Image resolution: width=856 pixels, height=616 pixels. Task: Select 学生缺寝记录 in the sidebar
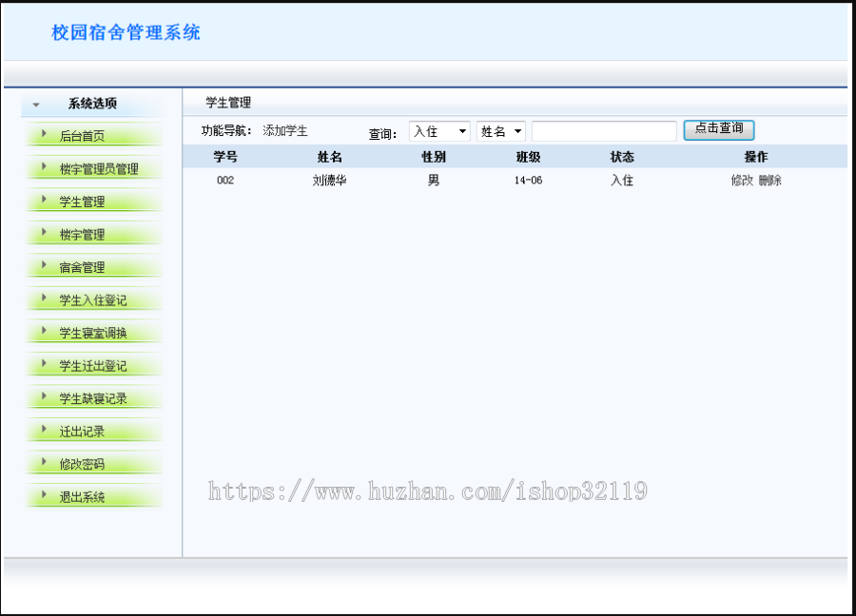(95, 397)
